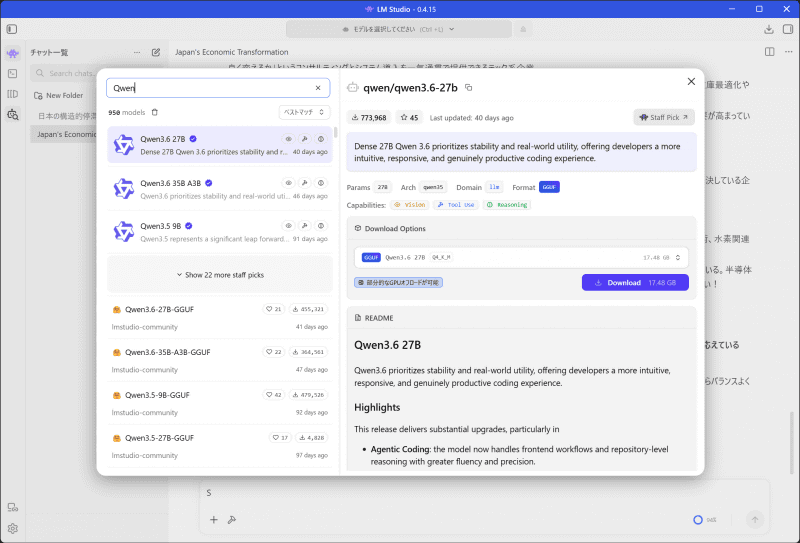Image resolution: width=800 pixels, height=543 pixels.
Task: Open the settings gear in the sidebar
Action: click(13, 528)
